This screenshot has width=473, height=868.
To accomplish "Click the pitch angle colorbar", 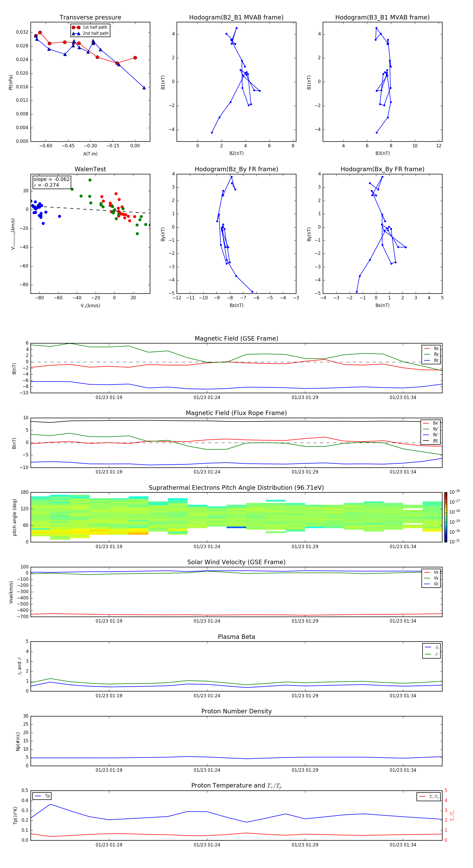I will point(446,517).
